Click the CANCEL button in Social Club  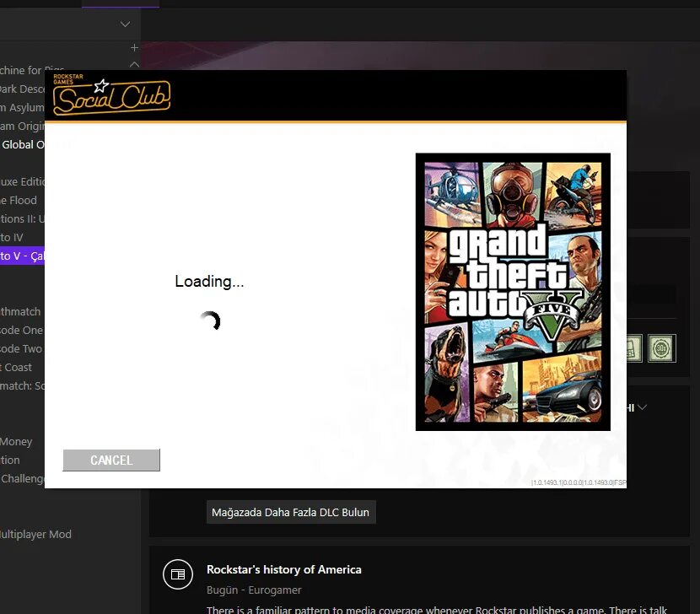pos(111,460)
